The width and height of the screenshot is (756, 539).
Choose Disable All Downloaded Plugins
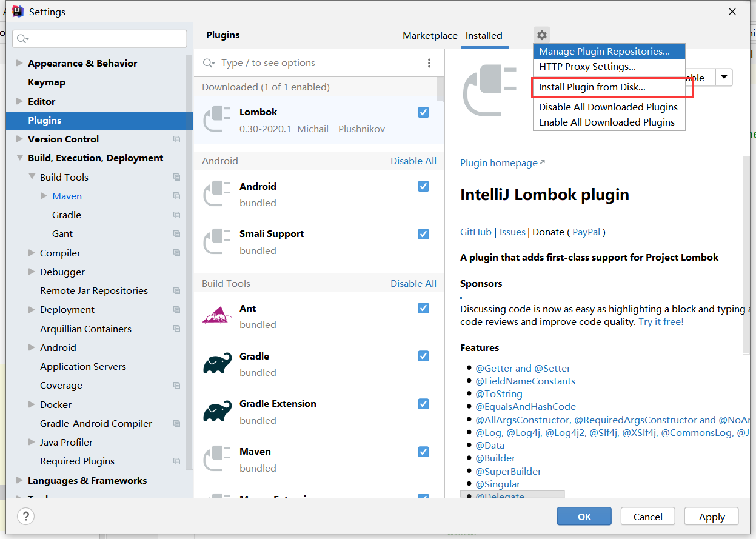[x=609, y=107]
